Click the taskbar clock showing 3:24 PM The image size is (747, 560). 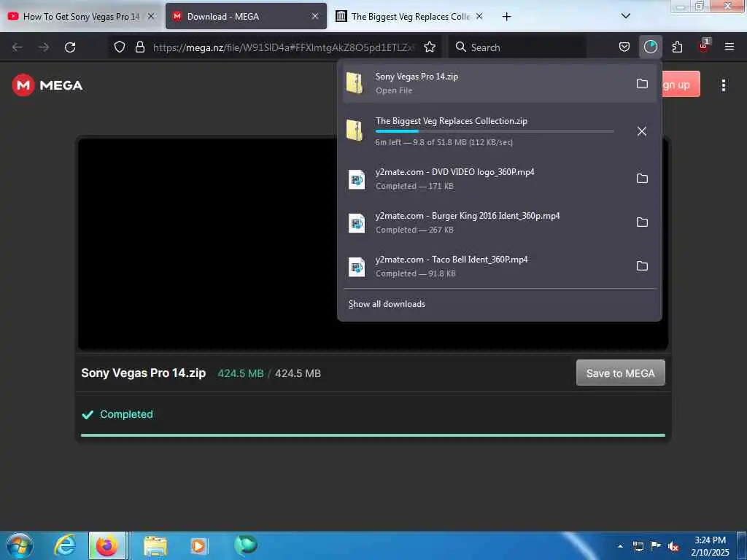point(710,546)
